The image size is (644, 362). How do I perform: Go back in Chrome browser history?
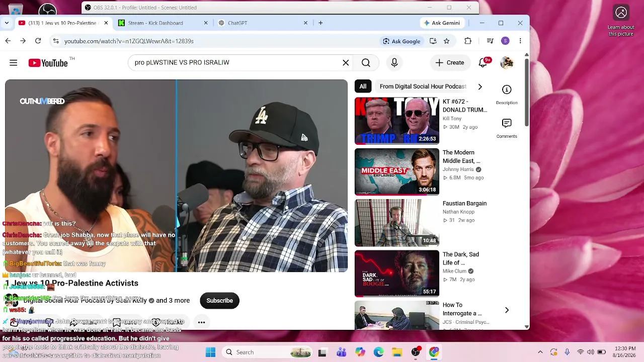point(8,41)
